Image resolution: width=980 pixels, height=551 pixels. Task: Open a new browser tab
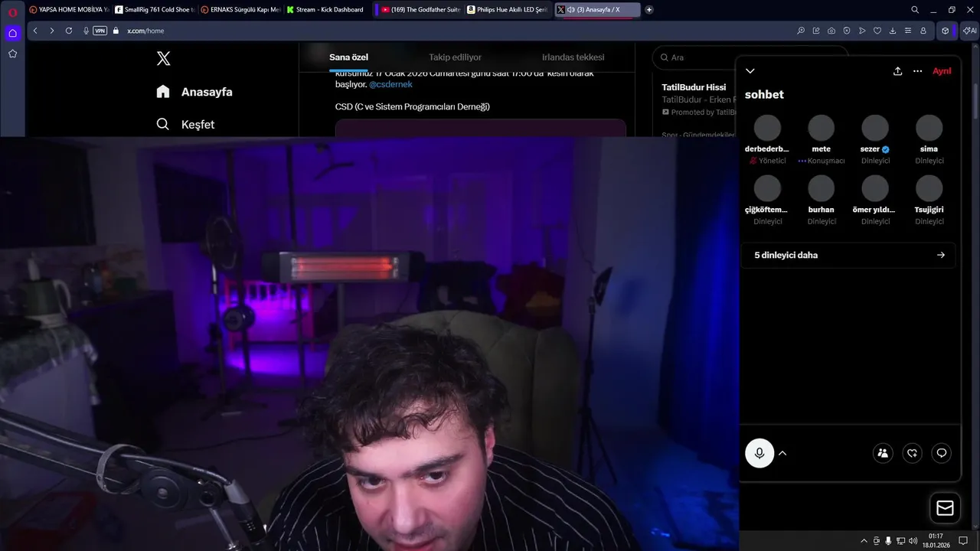[649, 10]
